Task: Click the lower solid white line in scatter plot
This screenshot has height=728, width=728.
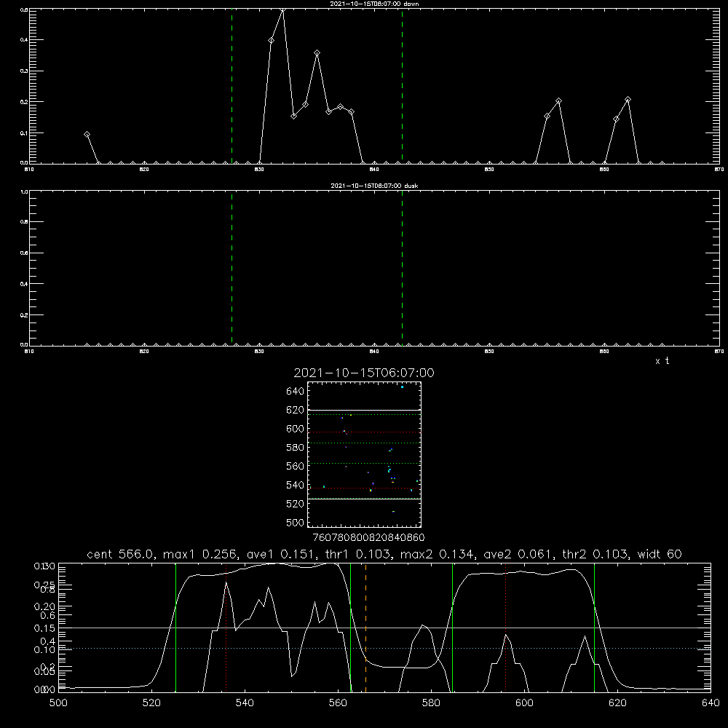Action: [364, 499]
